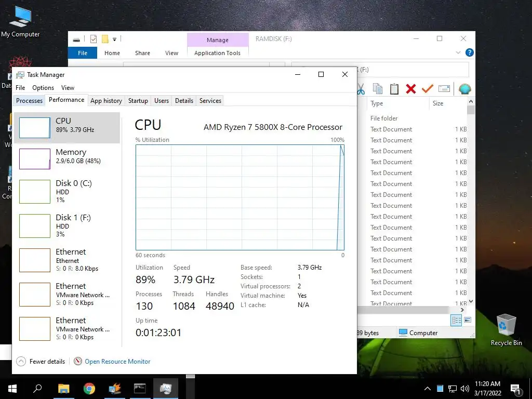
Task: Open the notification center icon
Action: 515,389
